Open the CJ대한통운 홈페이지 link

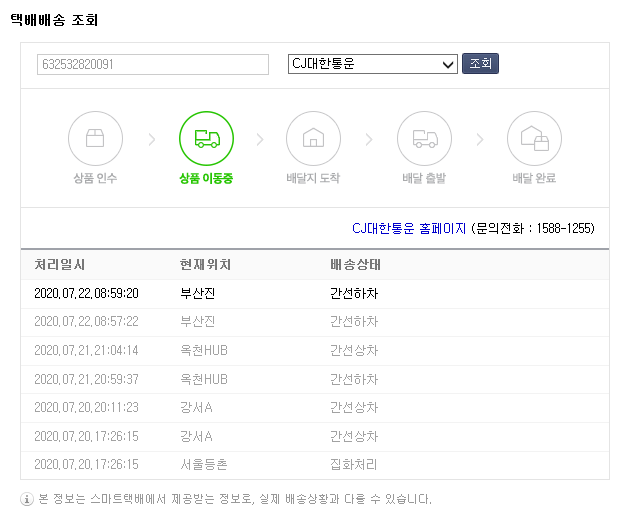[x=409, y=228]
